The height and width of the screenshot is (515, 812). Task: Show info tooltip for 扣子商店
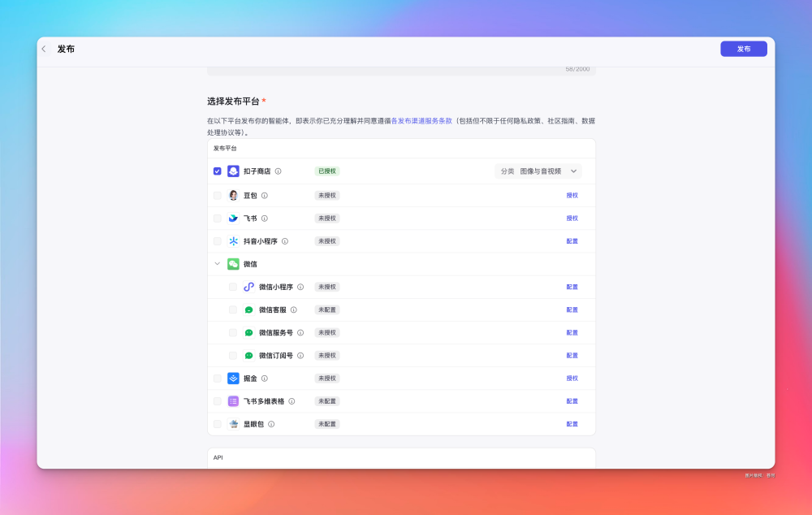(278, 171)
